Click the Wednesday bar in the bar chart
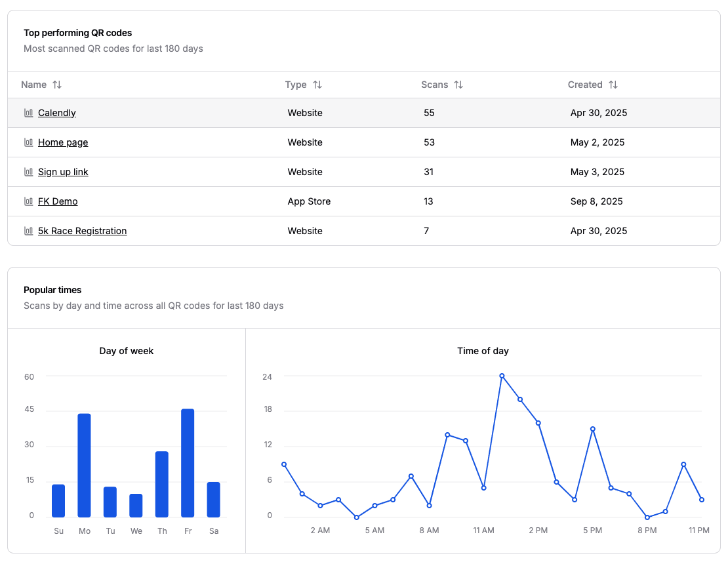The image size is (728, 564). [136, 505]
